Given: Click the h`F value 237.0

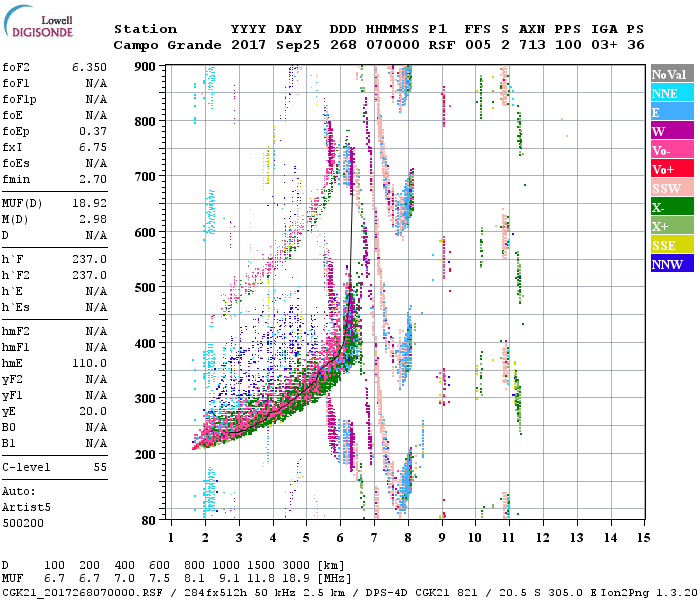Looking at the screenshot, I should click(89, 259).
